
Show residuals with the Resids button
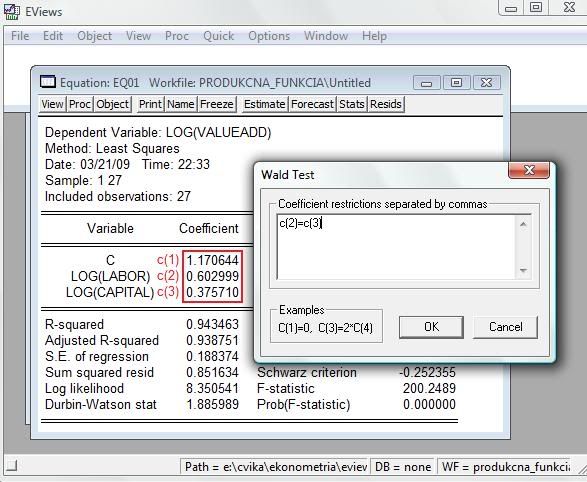coord(386,104)
